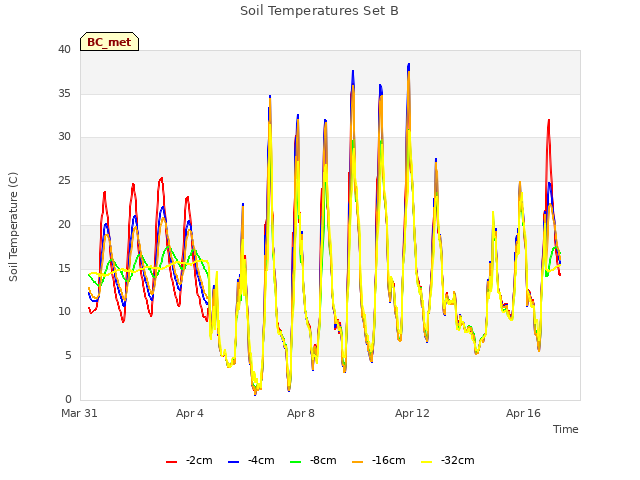
Task: Toggle the -32cm series in legend
Action: 447,460
